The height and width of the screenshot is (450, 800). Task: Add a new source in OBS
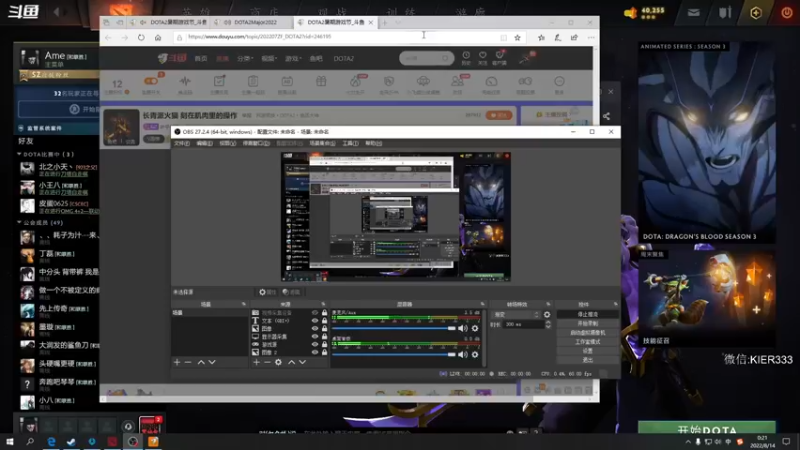(256, 362)
